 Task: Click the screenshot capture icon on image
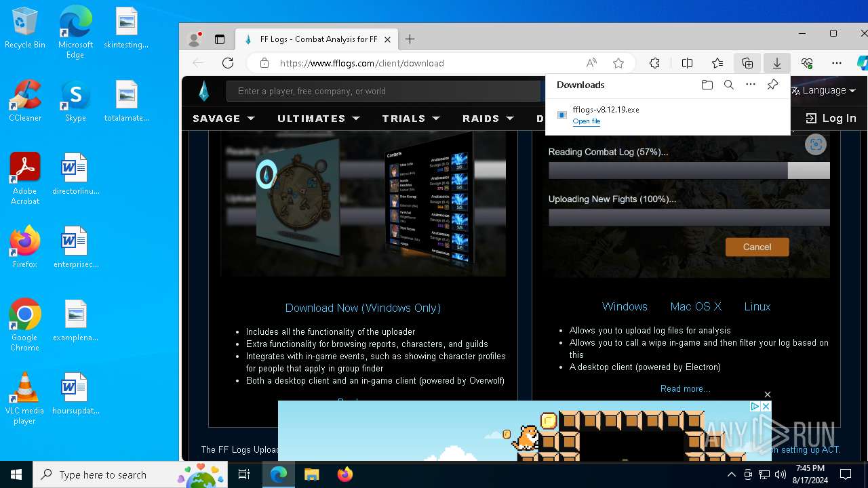coord(816,144)
